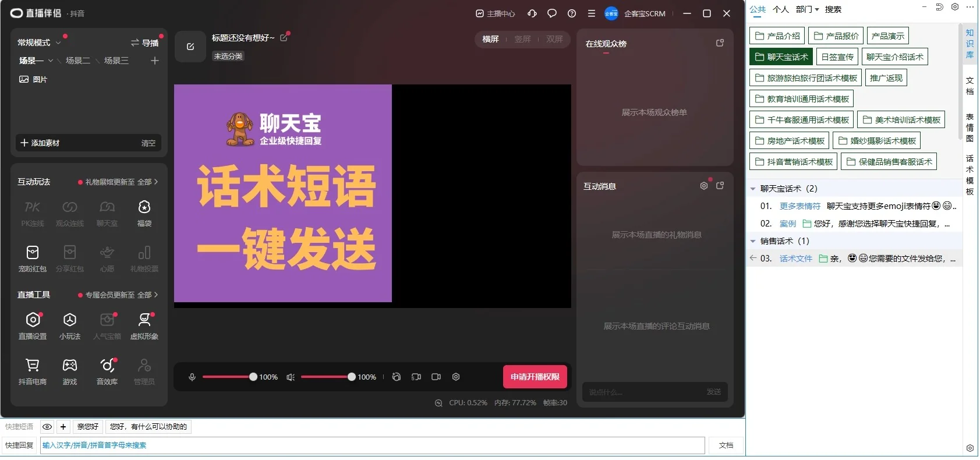Image resolution: width=980 pixels, height=460 pixels.
Task: Open 人气宝箱 popularity chest
Action: [x=107, y=326]
